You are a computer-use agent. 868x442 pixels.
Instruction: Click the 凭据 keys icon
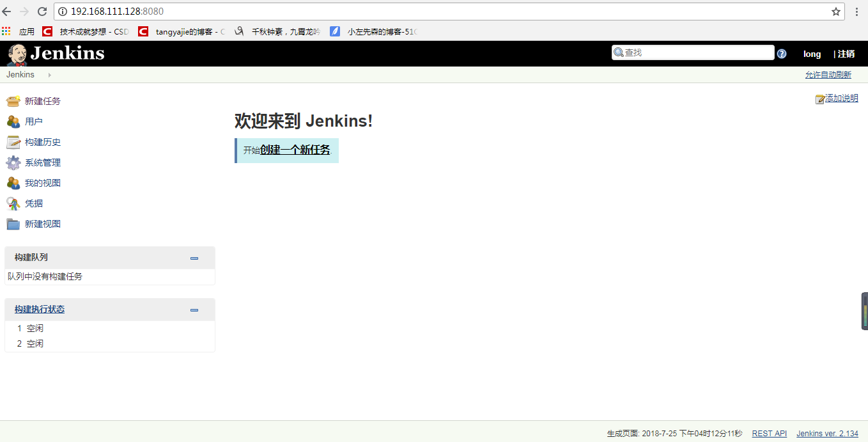pyautogui.click(x=13, y=203)
